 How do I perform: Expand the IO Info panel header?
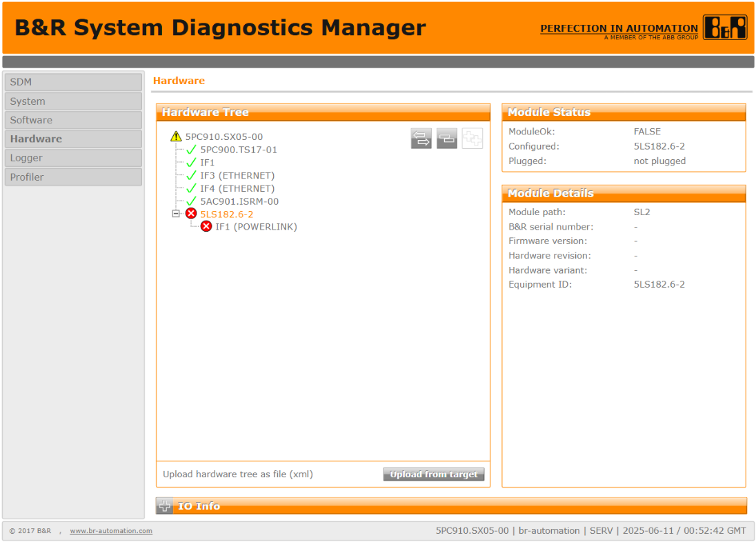click(451, 506)
